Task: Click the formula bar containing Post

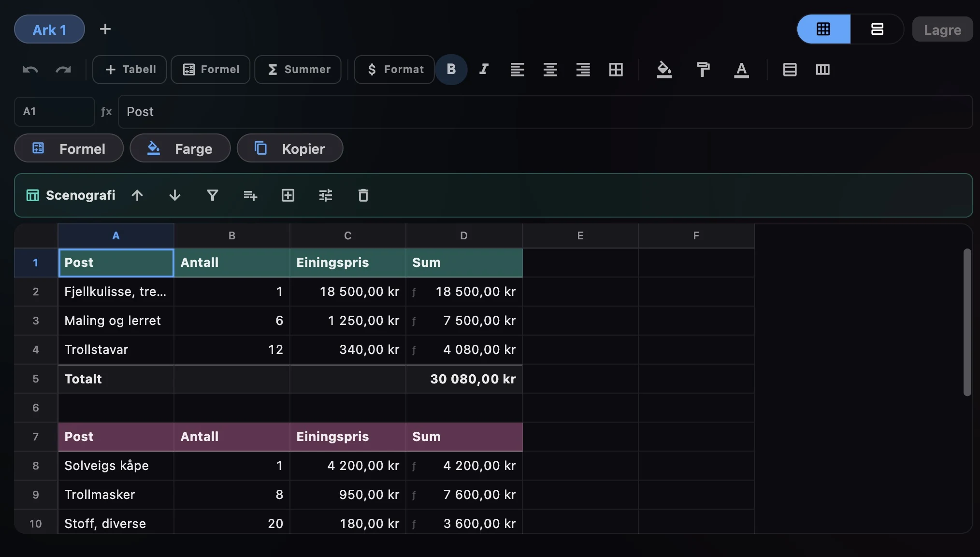Action: point(545,112)
